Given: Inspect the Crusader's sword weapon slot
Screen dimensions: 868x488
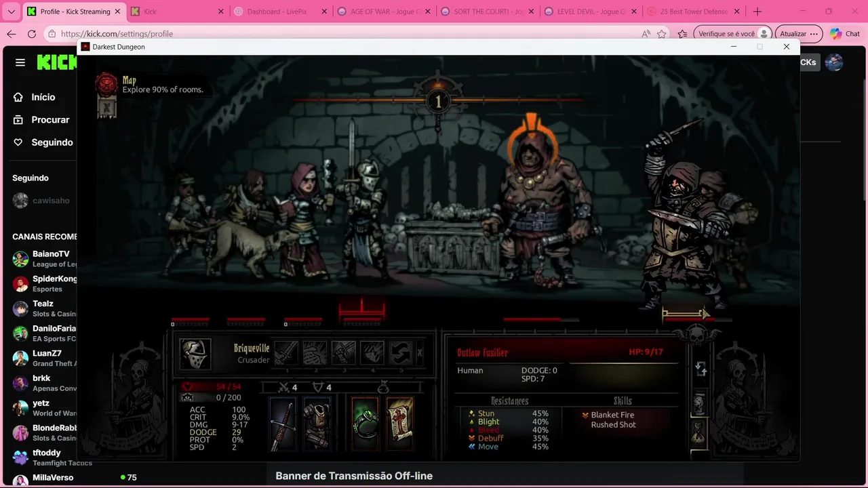Looking at the screenshot, I should (283, 424).
